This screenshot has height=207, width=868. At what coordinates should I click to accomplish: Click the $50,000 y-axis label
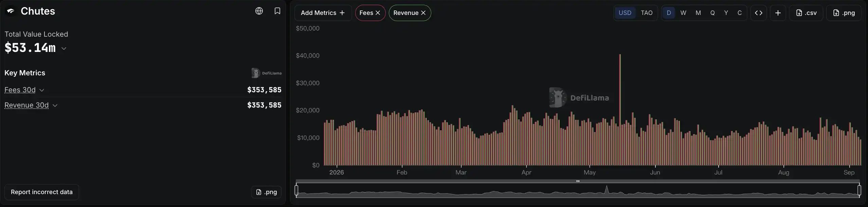coord(308,29)
